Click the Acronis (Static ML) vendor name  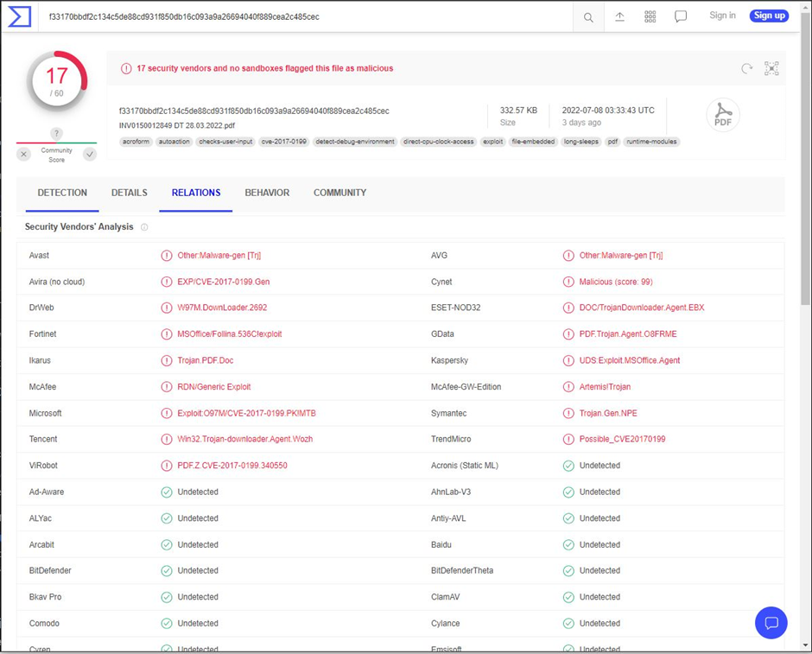click(x=465, y=466)
